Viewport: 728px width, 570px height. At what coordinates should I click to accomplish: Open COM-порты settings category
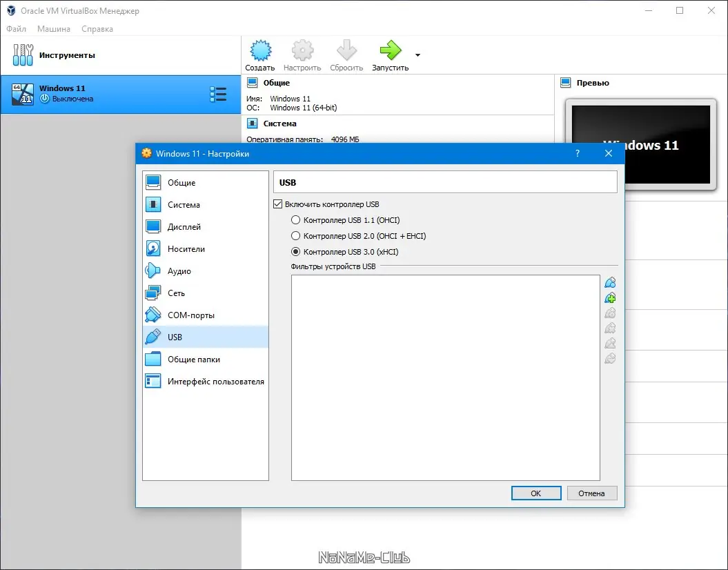coord(206,315)
